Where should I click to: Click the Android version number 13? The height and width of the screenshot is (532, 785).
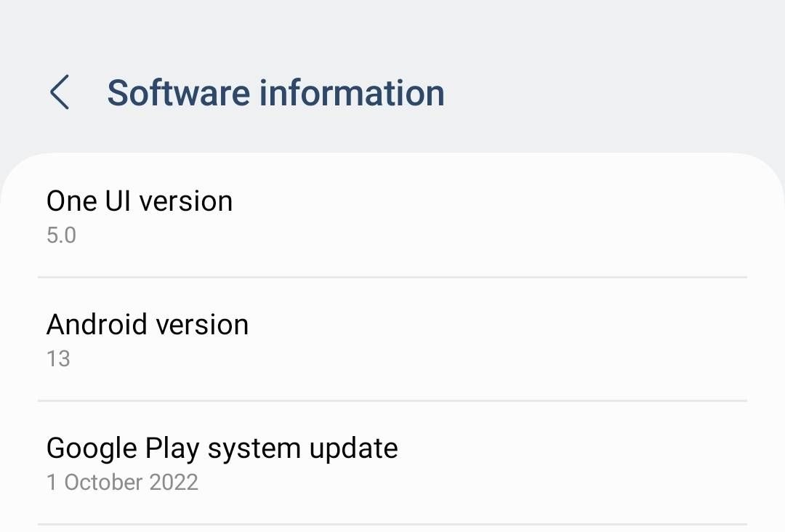(57, 358)
